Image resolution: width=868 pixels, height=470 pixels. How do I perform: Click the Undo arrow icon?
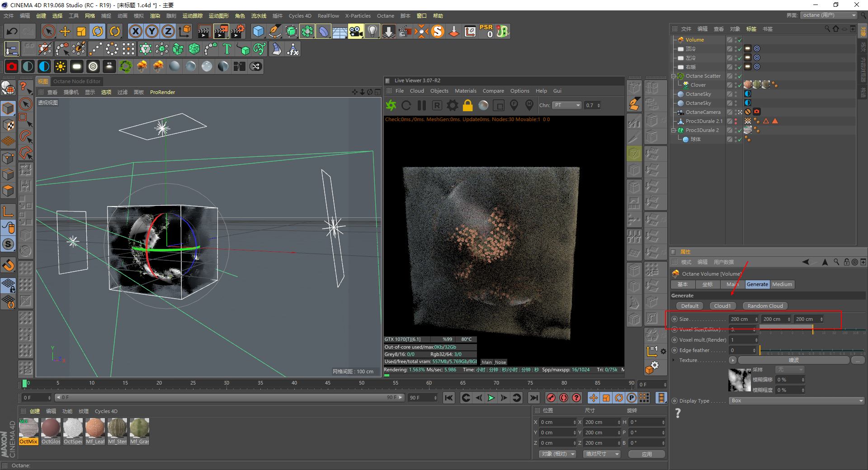12,31
